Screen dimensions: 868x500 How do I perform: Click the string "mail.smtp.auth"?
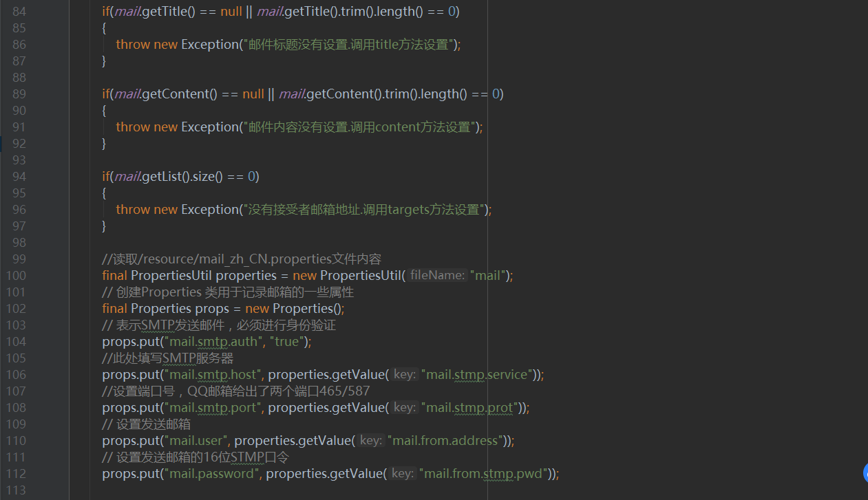tap(212, 341)
